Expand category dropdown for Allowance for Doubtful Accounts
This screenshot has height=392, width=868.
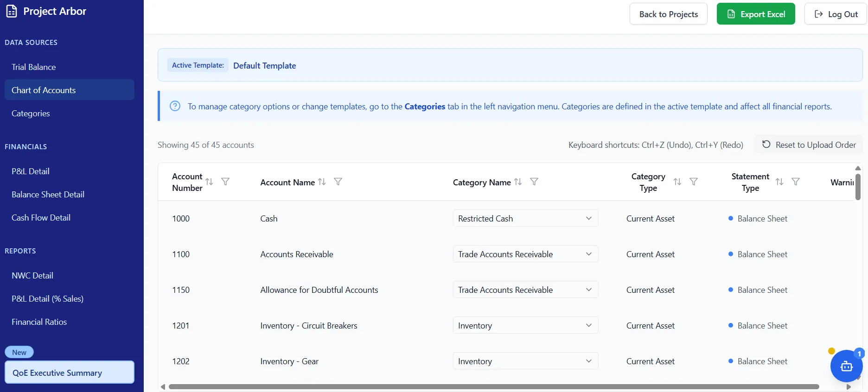(525, 290)
